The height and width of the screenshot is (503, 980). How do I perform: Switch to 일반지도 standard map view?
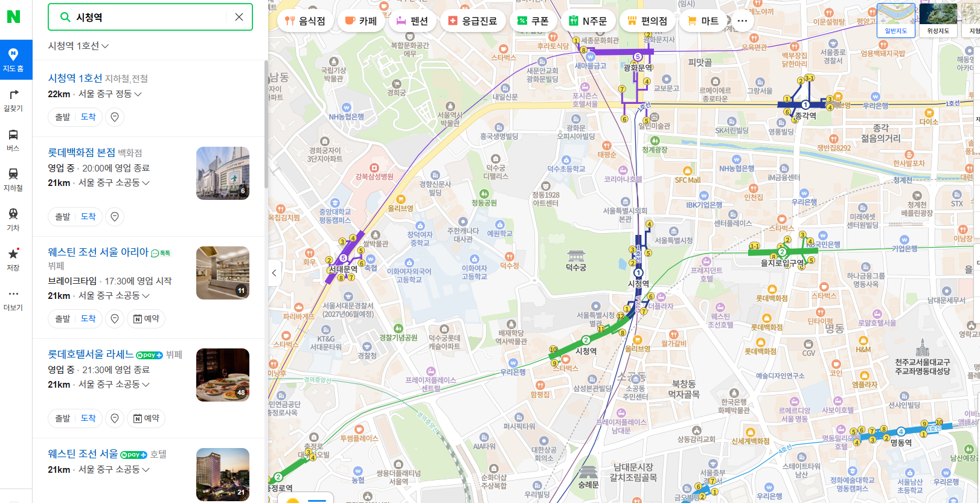tap(896, 21)
